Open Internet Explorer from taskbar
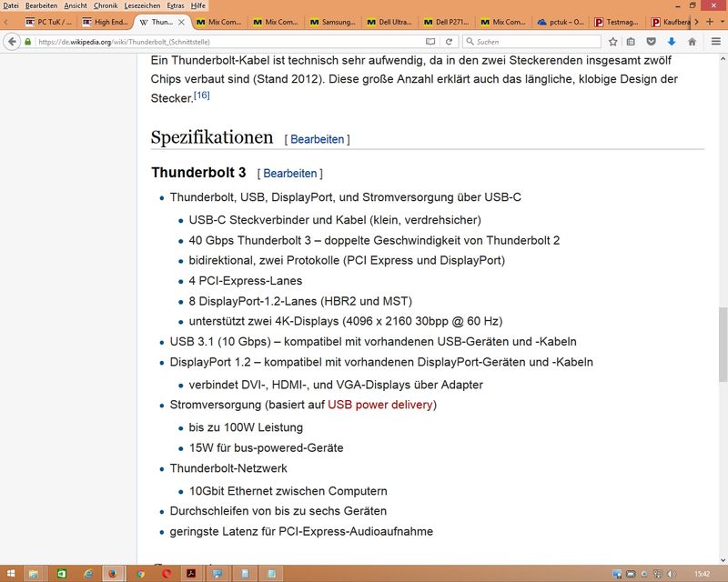728x582 pixels. 87,574
